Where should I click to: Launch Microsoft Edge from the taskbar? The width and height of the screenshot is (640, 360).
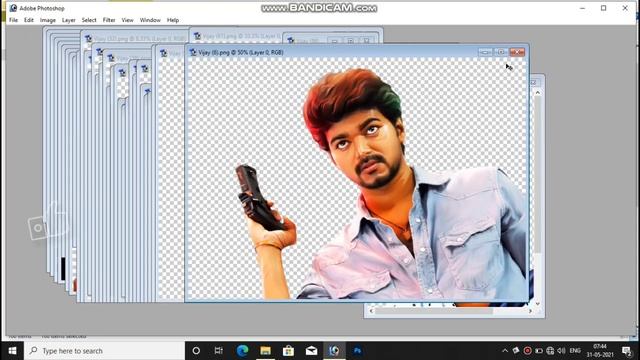coord(242,351)
